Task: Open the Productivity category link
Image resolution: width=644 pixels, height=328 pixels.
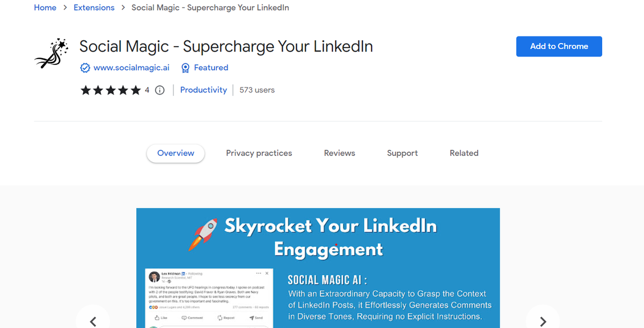Action: (203, 90)
